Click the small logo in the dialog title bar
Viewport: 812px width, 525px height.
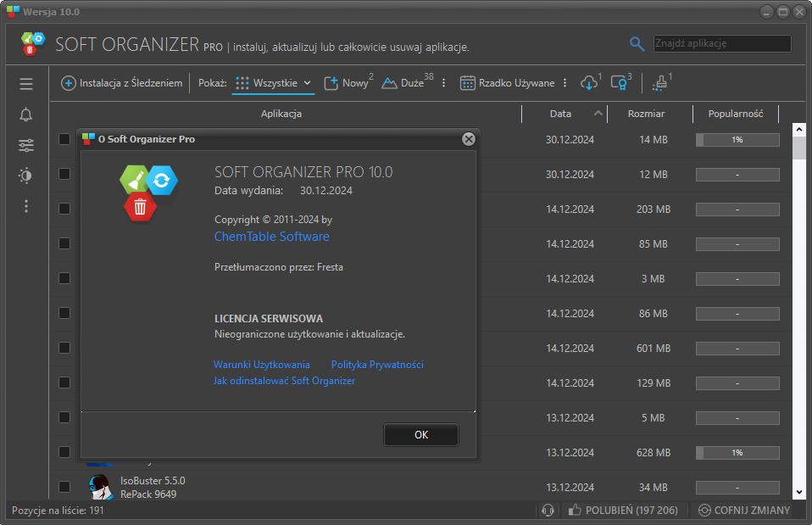click(x=88, y=139)
